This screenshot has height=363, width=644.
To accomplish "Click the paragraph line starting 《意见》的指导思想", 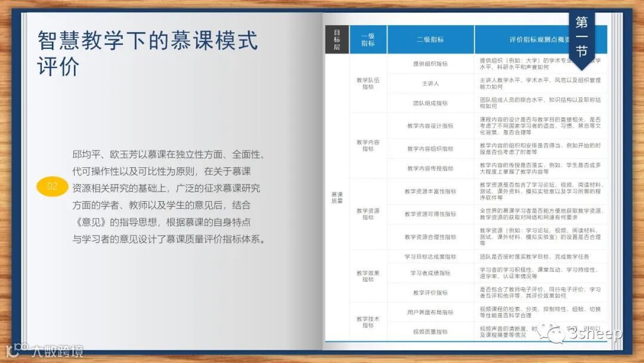I will point(162,222).
